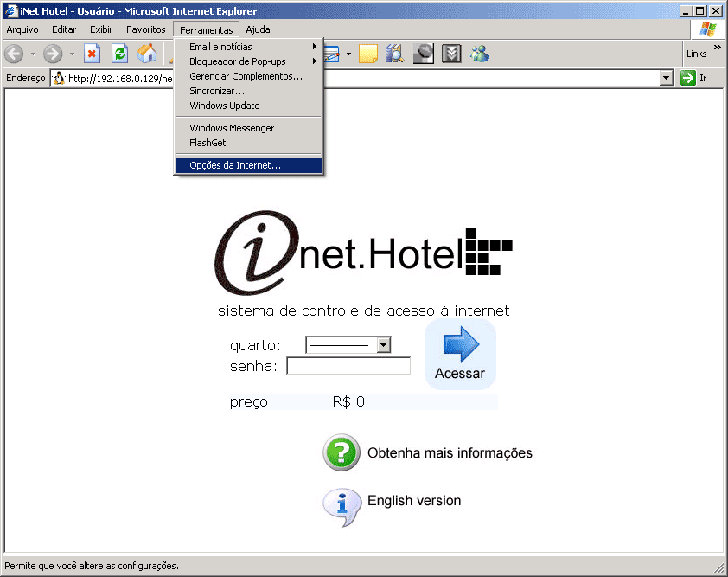Click the Back navigation arrow
Image resolution: width=728 pixels, height=577 pixels.
(14, 54)
